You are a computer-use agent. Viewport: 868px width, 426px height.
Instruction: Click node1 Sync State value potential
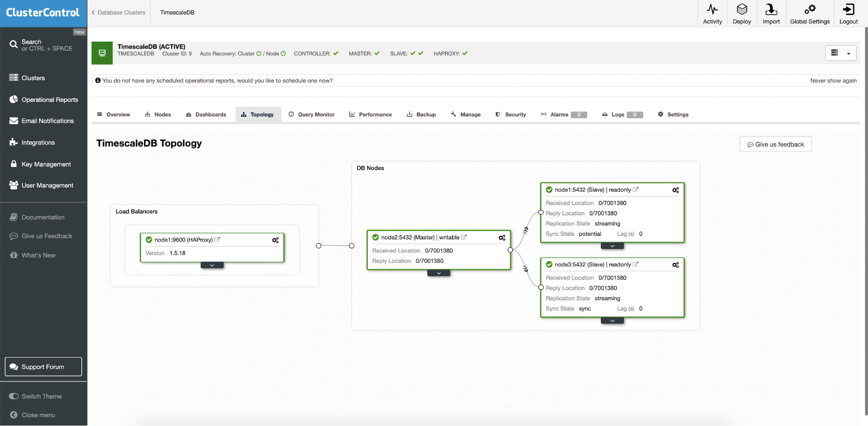[590, 234]
